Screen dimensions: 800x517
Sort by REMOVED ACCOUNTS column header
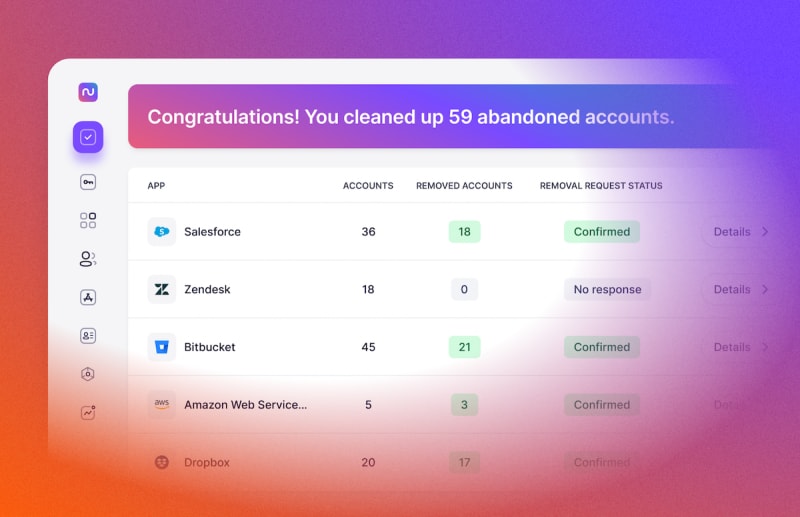(464, 186)
